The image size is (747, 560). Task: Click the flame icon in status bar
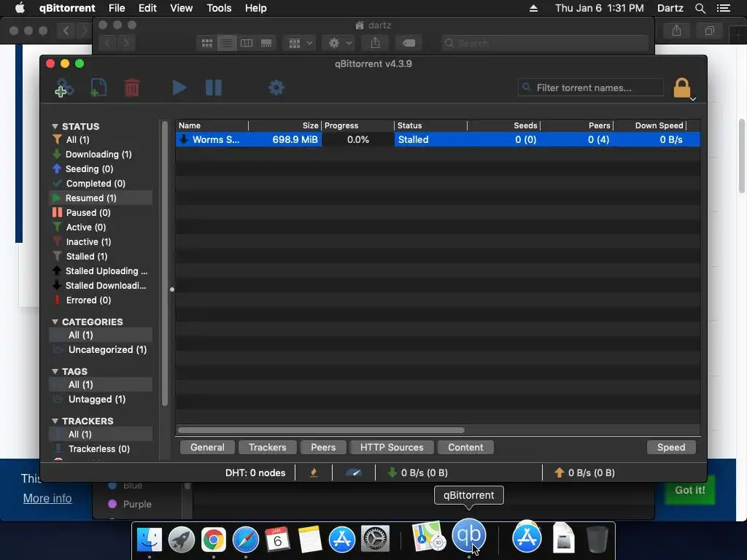pyautogui.click(x=314, y=472)
